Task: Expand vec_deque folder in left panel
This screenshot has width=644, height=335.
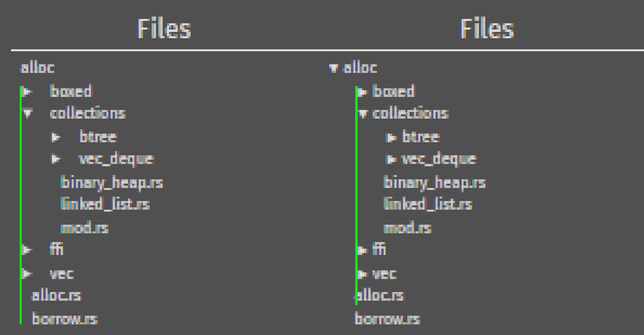Action: pos(56,159)
